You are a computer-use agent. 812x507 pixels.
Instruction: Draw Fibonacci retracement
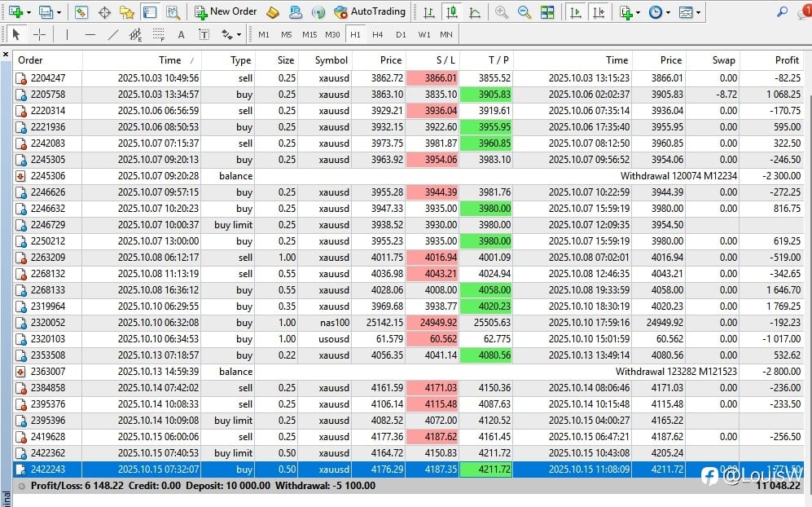click(x=159, y=35)
